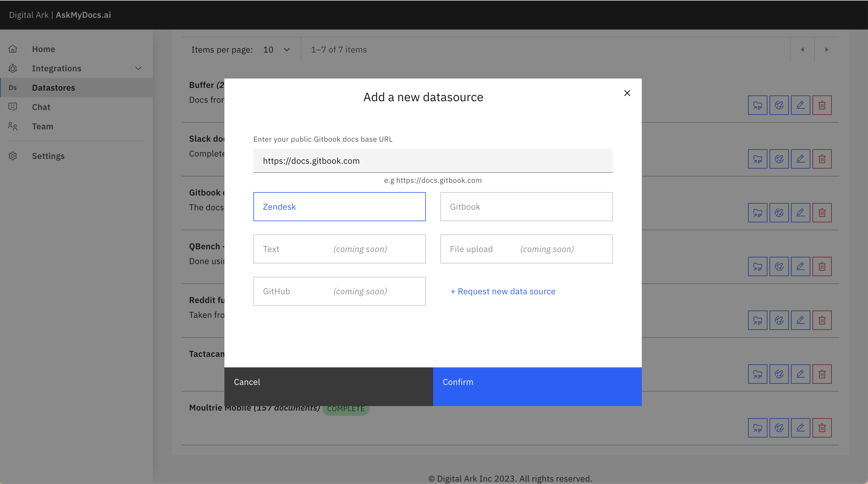The width and height of the screenshot is (868, 484).
Task: Select the Gitbook datasource option
Action: point(526,207)
